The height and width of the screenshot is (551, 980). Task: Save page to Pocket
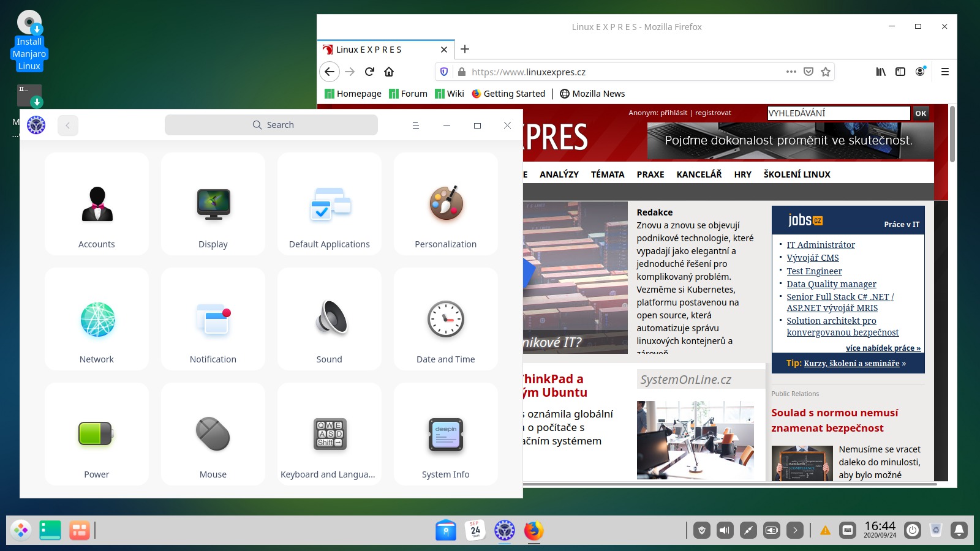coord(809,72)
